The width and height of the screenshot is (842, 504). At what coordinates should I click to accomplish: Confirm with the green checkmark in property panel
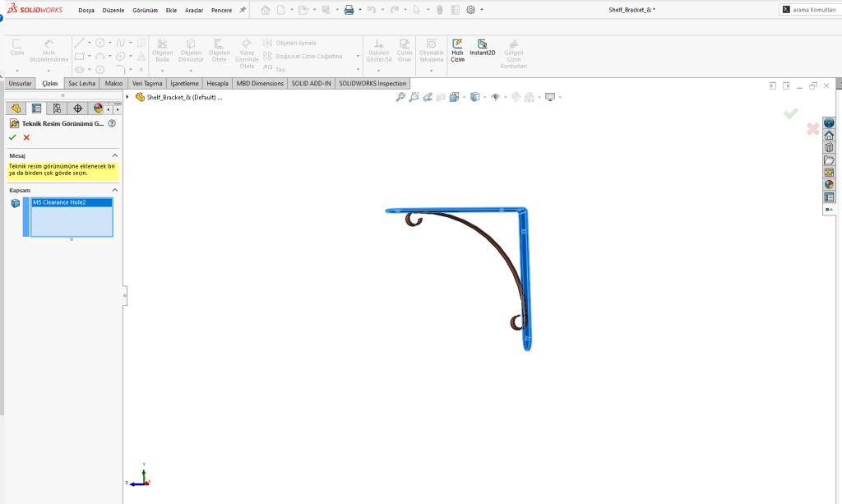coord(12,137)
